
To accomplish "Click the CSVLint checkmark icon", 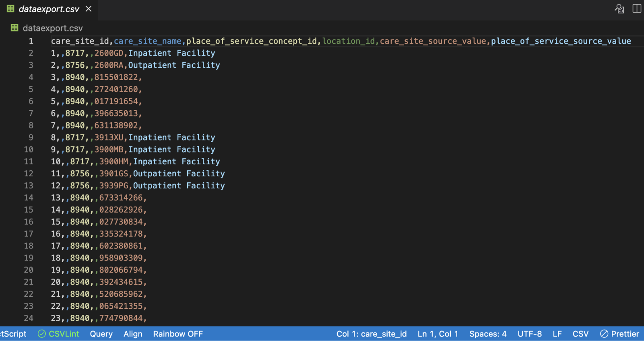I will [x=42, y=334].
